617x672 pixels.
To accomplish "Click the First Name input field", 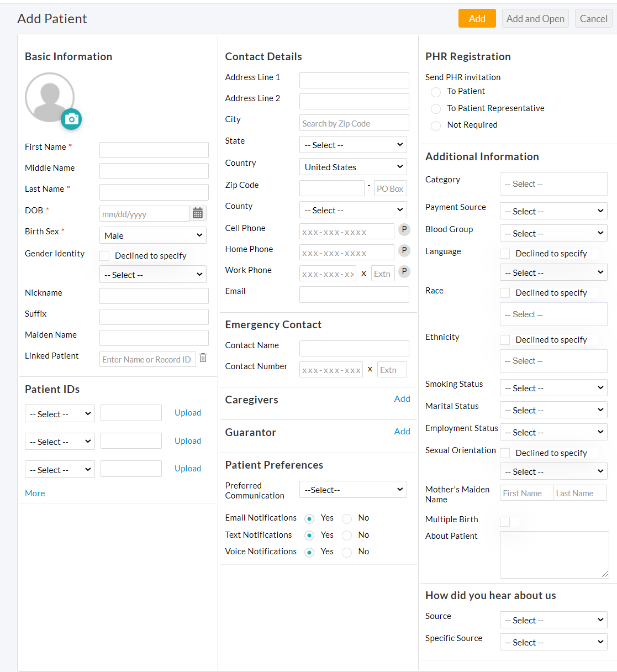I will (154, 150).
